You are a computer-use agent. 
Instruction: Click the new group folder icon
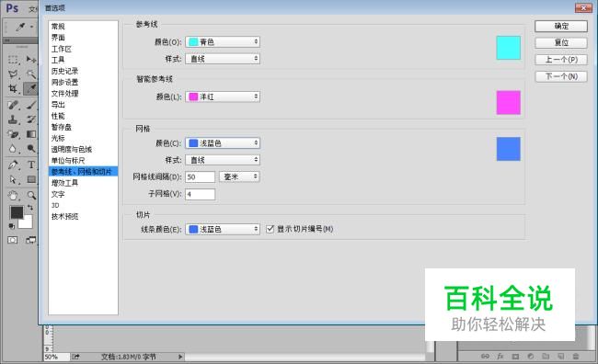(546, 357)
